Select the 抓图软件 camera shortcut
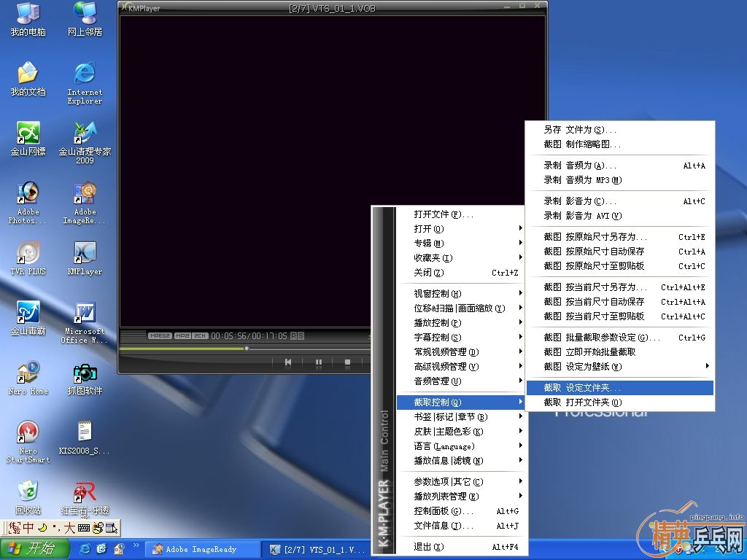Image resolution: width=747 pixels, height=560 pixels. click(85, 378)
